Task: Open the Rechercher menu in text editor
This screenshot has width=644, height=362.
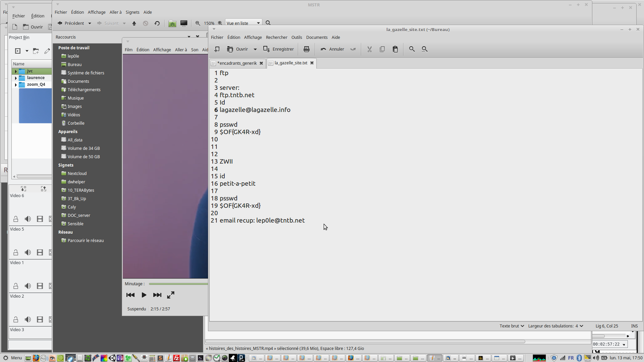Action: coord(276,37)
